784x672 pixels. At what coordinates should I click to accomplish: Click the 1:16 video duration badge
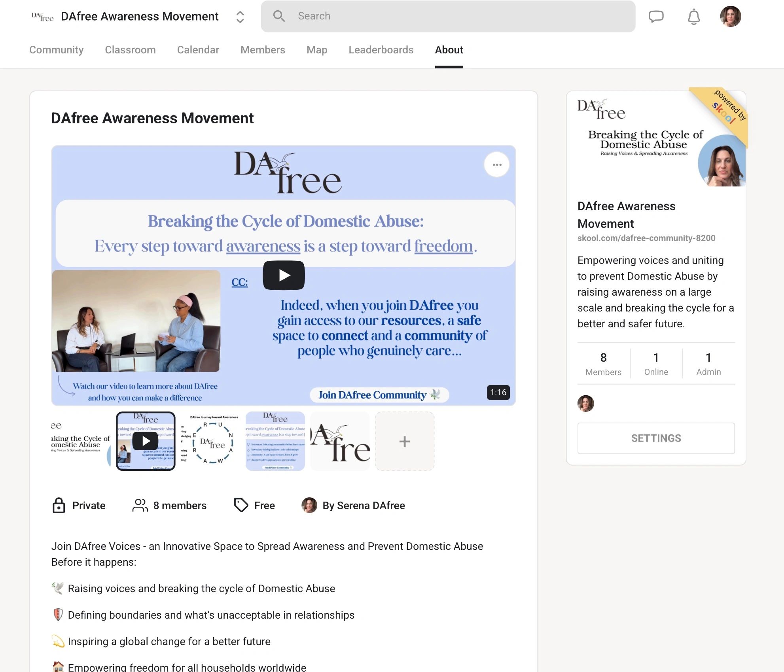tap(498, 393)
